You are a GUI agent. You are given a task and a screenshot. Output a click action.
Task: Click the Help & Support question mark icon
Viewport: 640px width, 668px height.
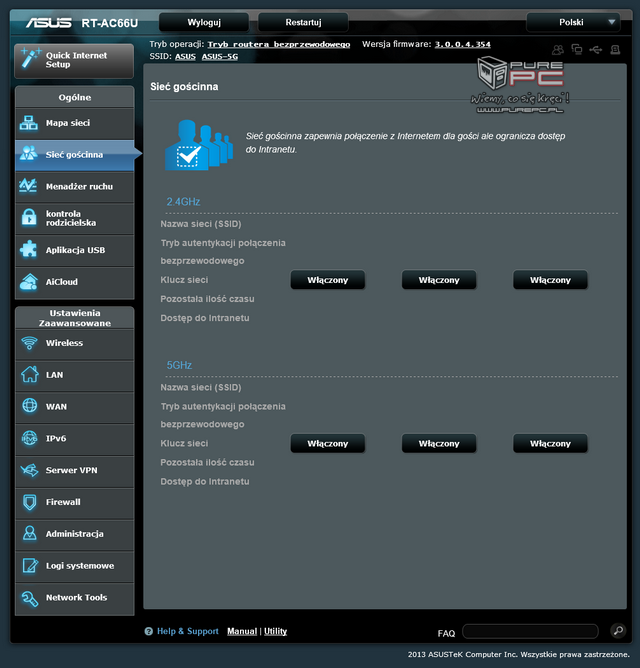point(148,631)
